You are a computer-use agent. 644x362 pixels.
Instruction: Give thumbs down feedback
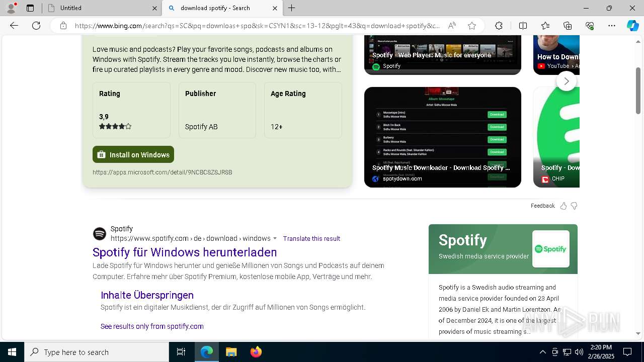(x=574, y=206)
